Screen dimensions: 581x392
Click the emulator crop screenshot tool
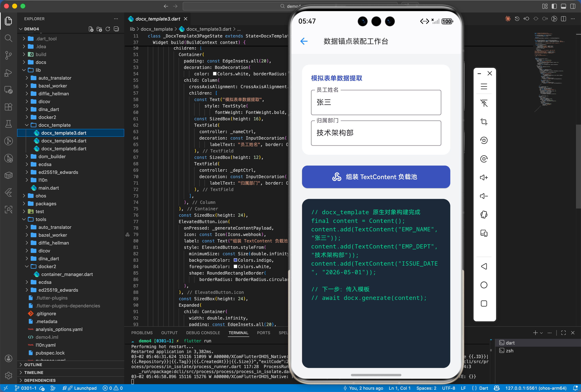point(484,122)
